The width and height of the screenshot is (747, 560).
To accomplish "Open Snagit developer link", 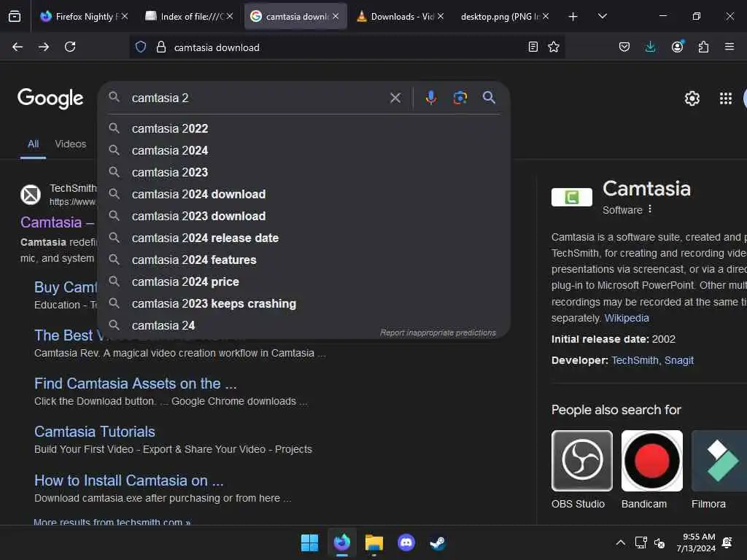I will 679,360.
